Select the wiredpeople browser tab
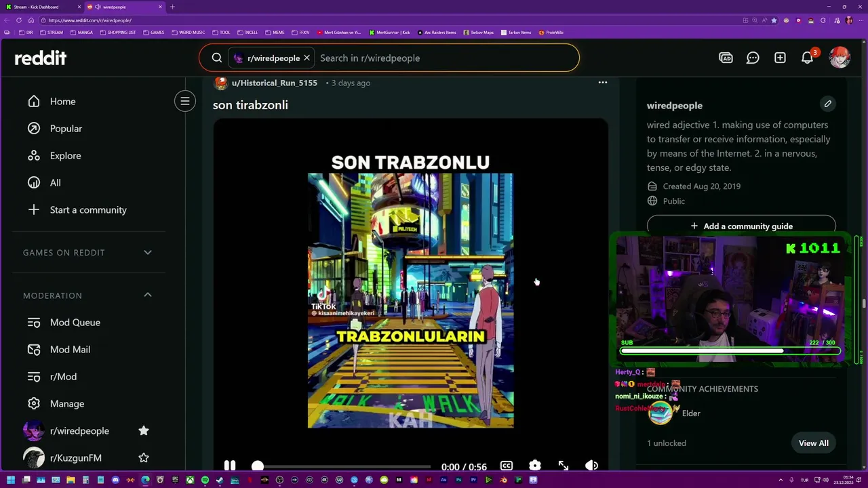 tap(125, 7)
